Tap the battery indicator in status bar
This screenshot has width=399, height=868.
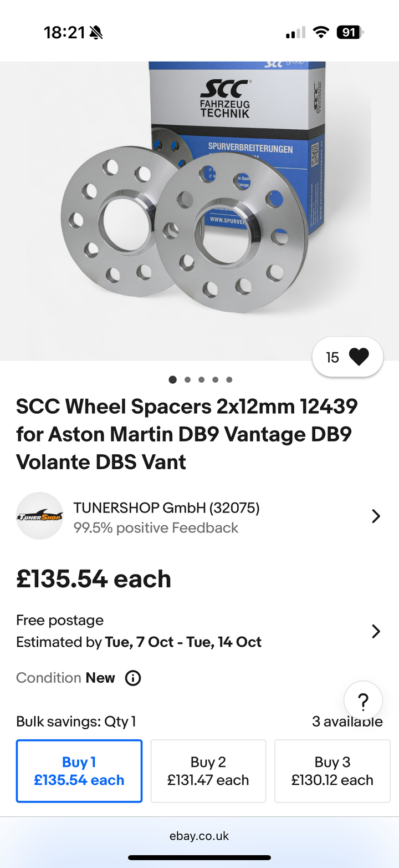[x=349, y=33]
